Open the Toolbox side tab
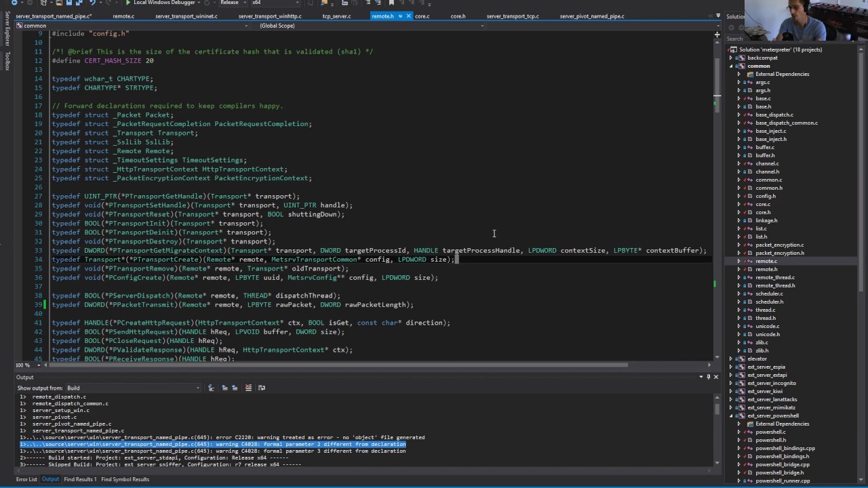Viewport: 868px width, 488px height. point(7,61)
